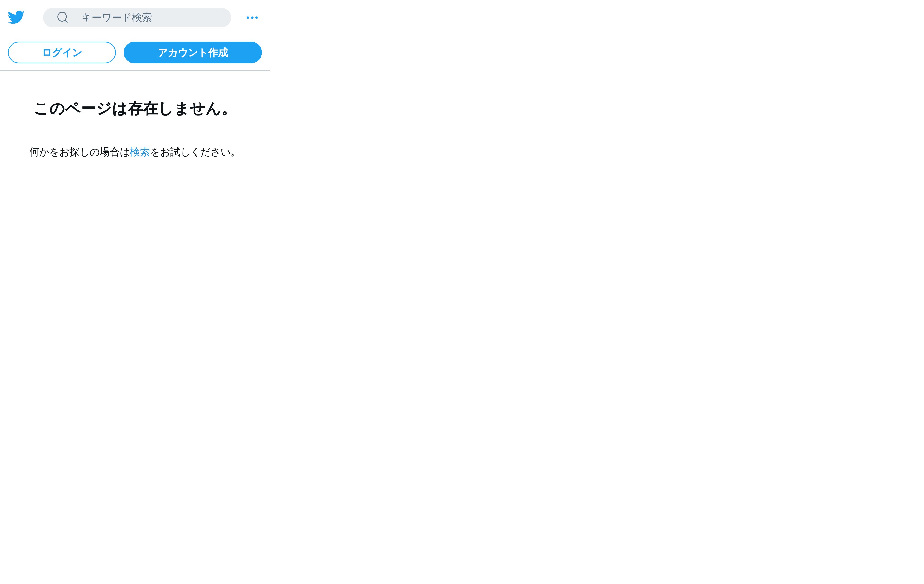Image resolution: width=924 pixels, height=584 pixels.
Task: Focus the キーワード検索 search field
Action: point(137,18)
